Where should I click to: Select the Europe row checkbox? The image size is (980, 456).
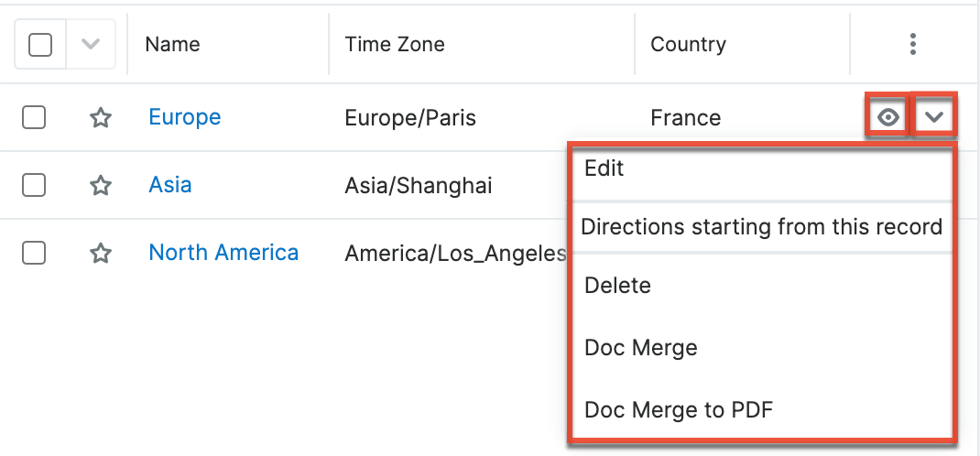coord(34,117)
